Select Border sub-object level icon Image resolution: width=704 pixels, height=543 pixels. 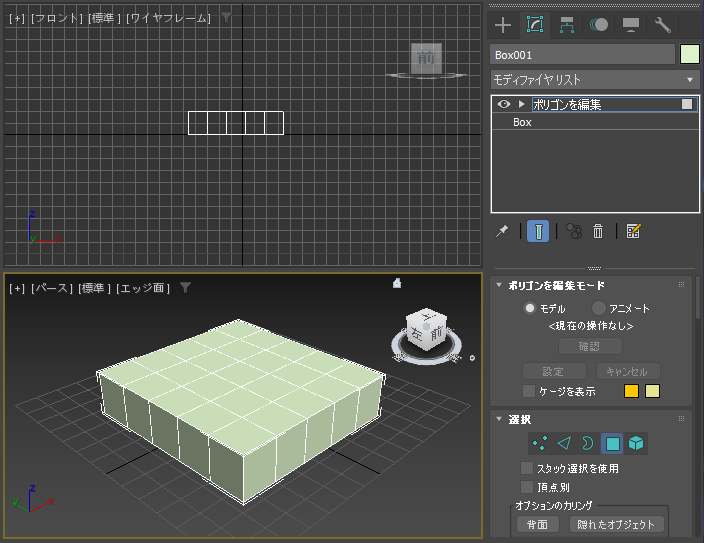point(588,443)
